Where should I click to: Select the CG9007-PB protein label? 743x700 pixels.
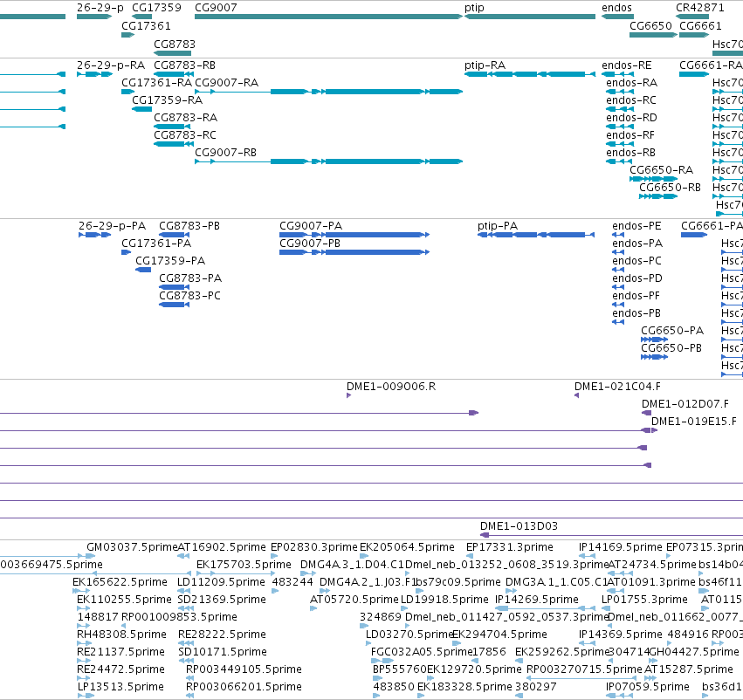click(310, 244)
